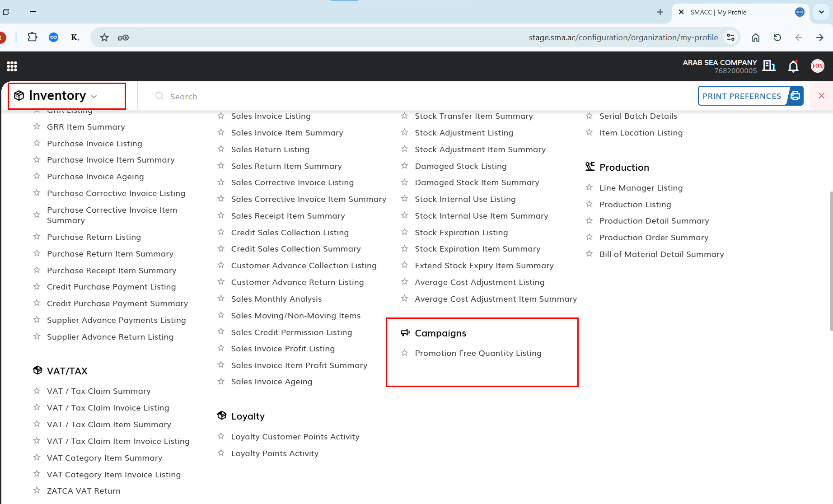Open Credit Sales Collection Summary
This screenshot has width=833, height=504.
pos(296,249)
